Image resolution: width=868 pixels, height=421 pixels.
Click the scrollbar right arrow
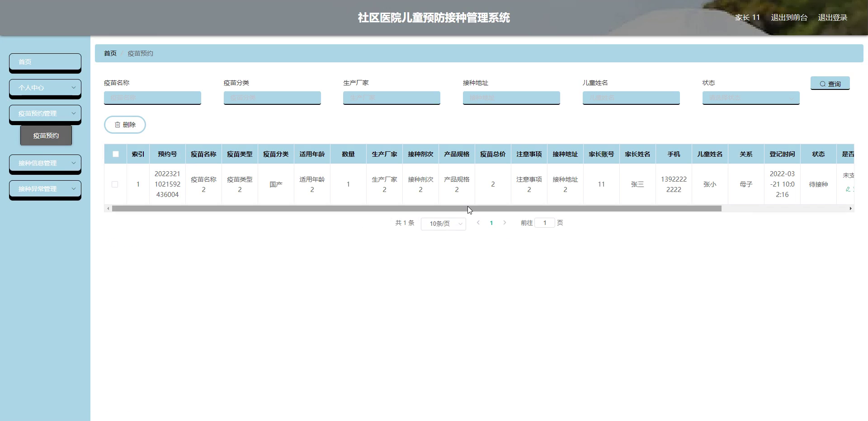pos(850,208)
